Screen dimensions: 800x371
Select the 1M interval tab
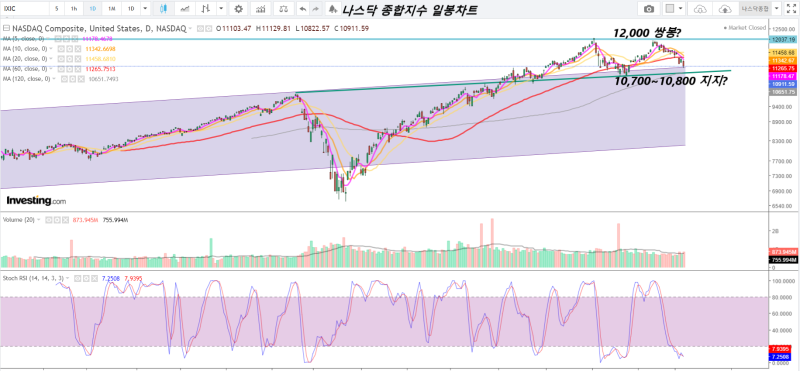112,9
